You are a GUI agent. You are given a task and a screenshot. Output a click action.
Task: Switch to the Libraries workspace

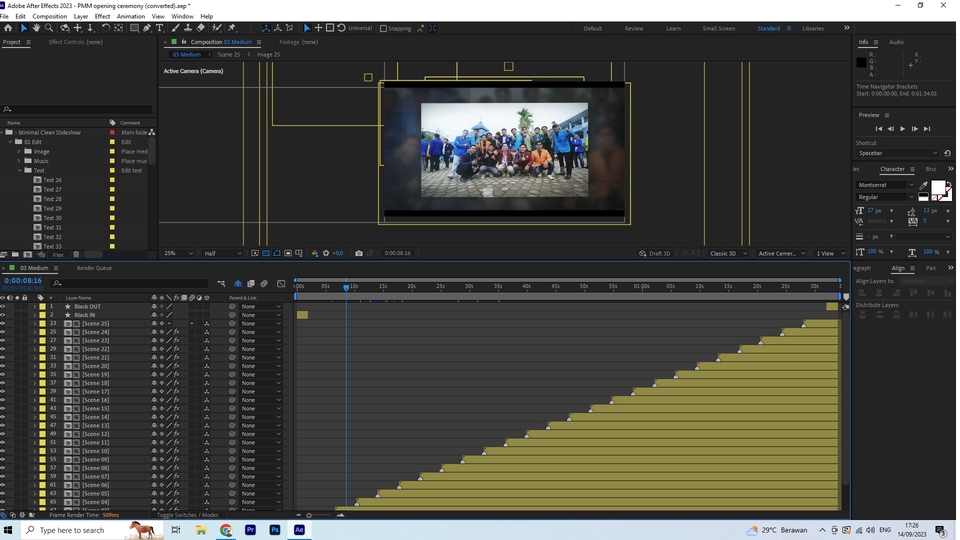813,29
